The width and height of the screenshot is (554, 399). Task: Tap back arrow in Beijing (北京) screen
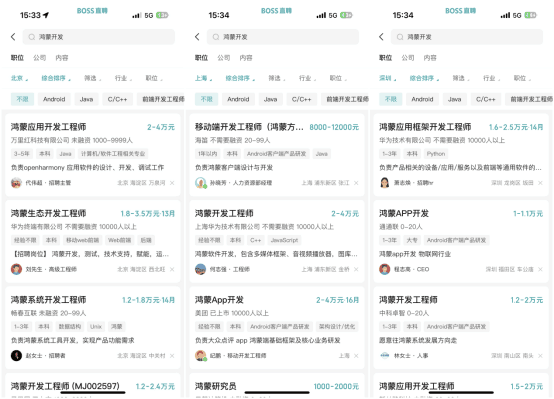coord(13,37)
